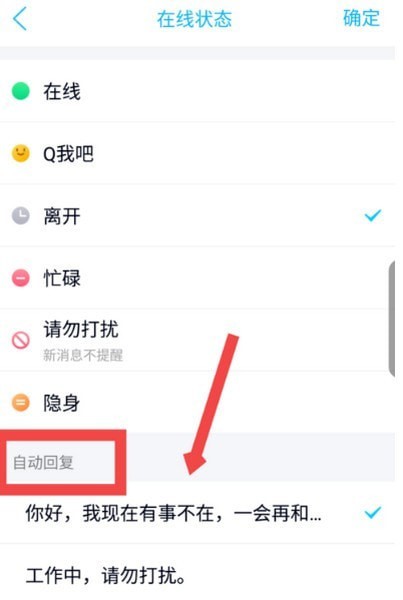Choose the 隐身 status label

coord(62,403)
